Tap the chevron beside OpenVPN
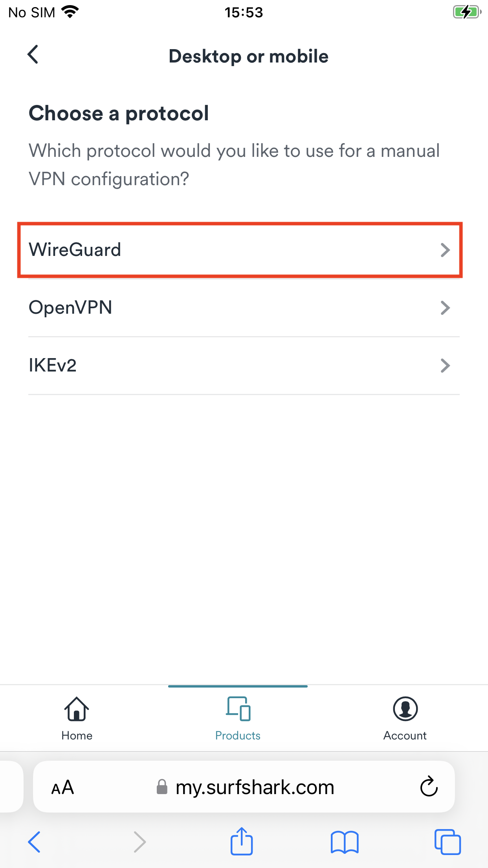Viewport: 488px width, 868px height. point(445,308)
